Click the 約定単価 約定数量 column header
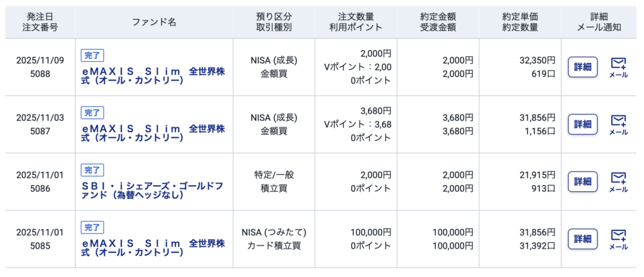This screenshot has height=277, width=644. 521,22
